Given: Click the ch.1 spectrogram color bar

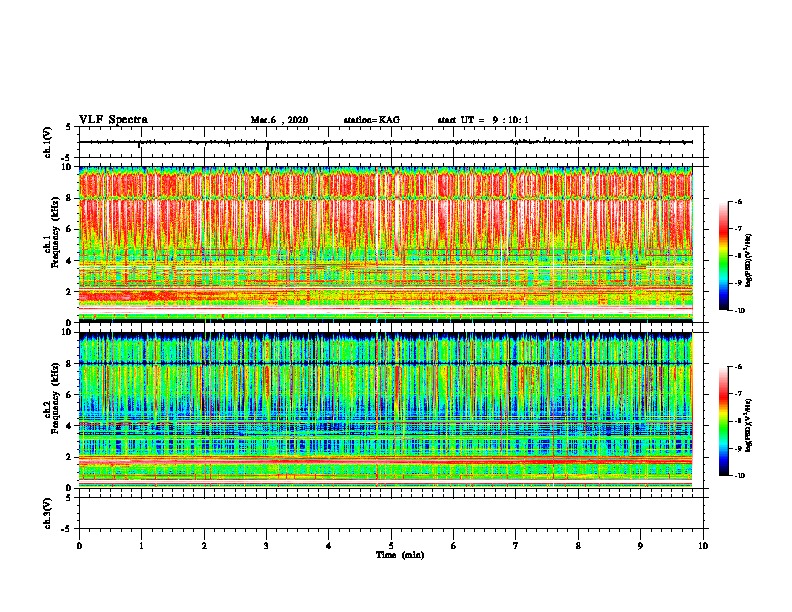Looking at the screenshot, I should [724, 256].
